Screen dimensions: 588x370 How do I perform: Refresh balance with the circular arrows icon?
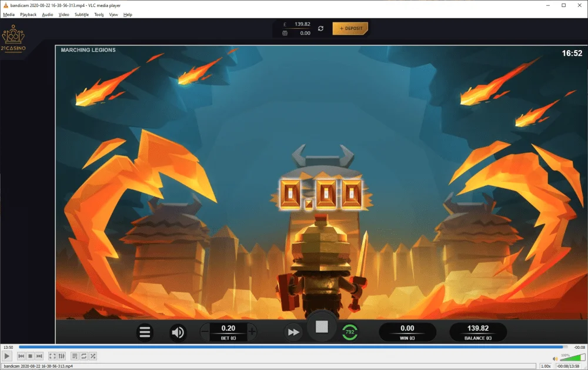click(320, 28)
